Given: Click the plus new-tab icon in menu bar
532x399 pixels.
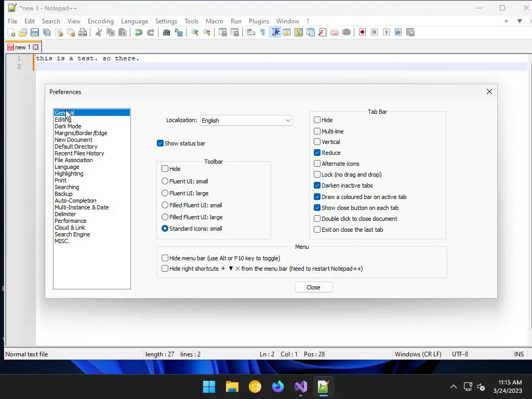Looking at the screenshot, I should point(506,21).
